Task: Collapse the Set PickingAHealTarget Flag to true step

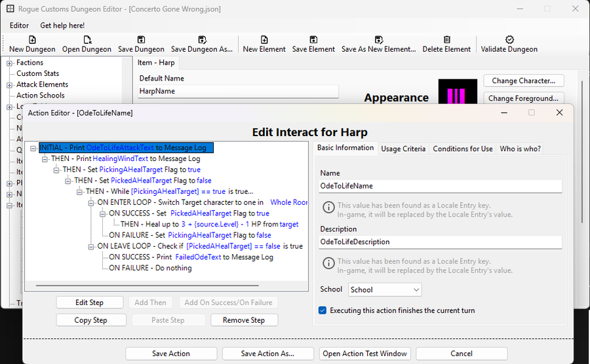Action: tap(56, 170)
